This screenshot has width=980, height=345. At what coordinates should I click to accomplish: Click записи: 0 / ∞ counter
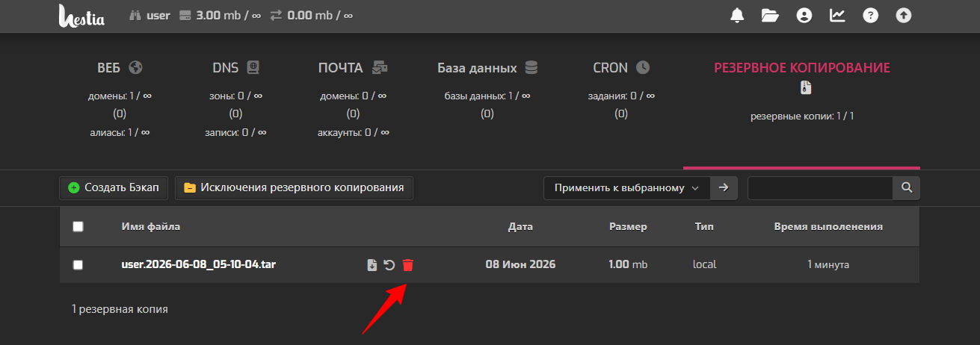coord(235,132)
